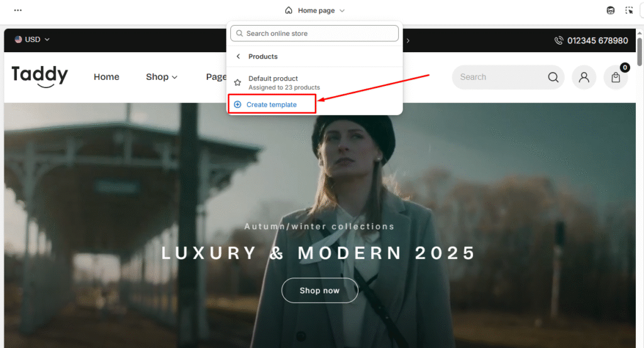Click the shopping cart bag icon
This screenshot has height=348, width=644.
(616, 77)
